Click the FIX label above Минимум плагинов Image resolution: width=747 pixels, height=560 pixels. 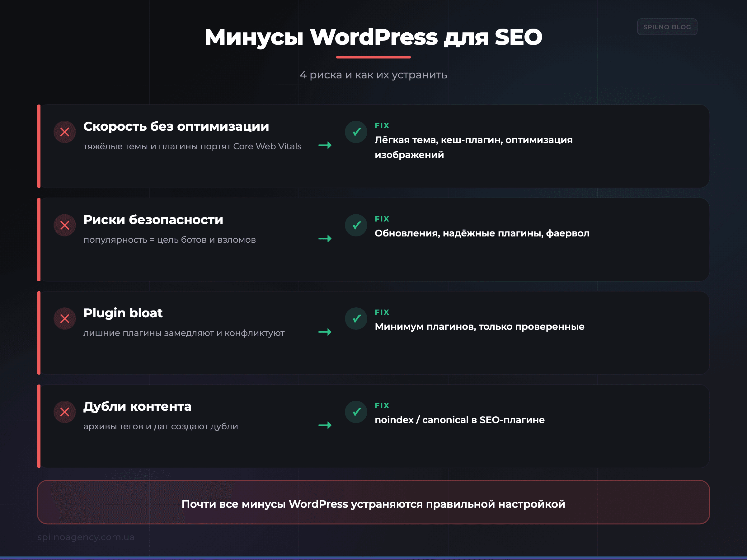pyautogui.click(x=382, y=313)
